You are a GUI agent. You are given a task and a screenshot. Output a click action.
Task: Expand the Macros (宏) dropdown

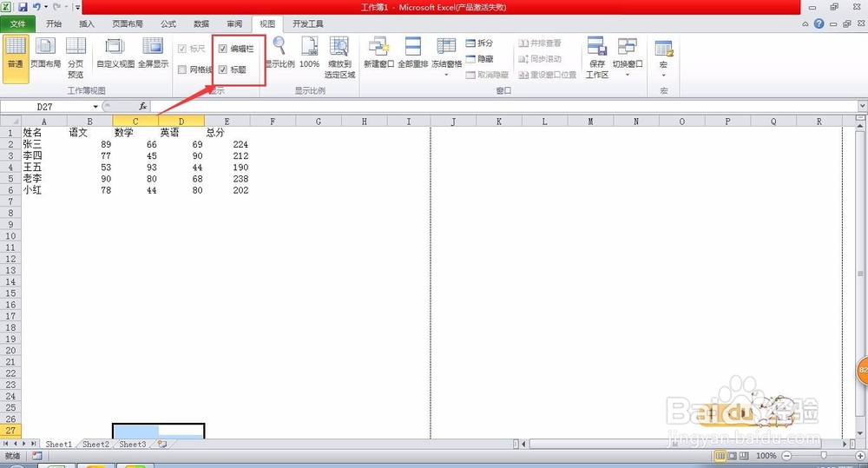(x=663, y=75)
